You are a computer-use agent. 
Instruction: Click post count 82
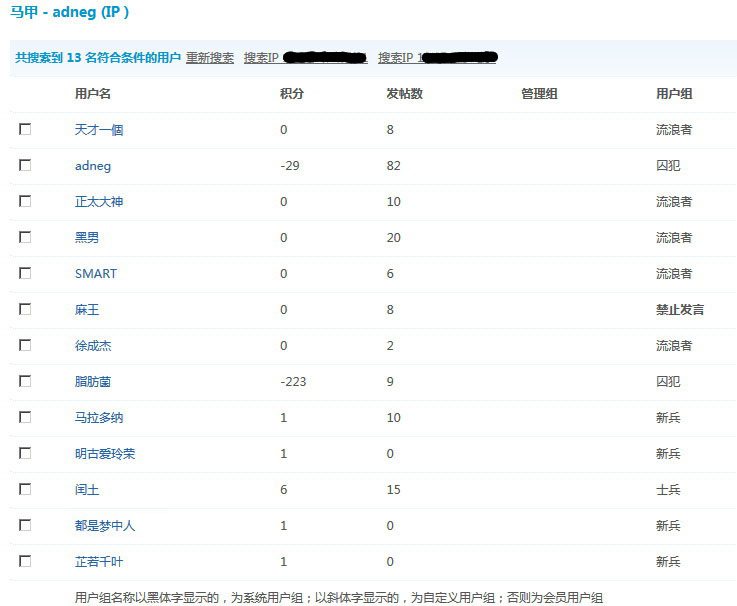[394, 166]
